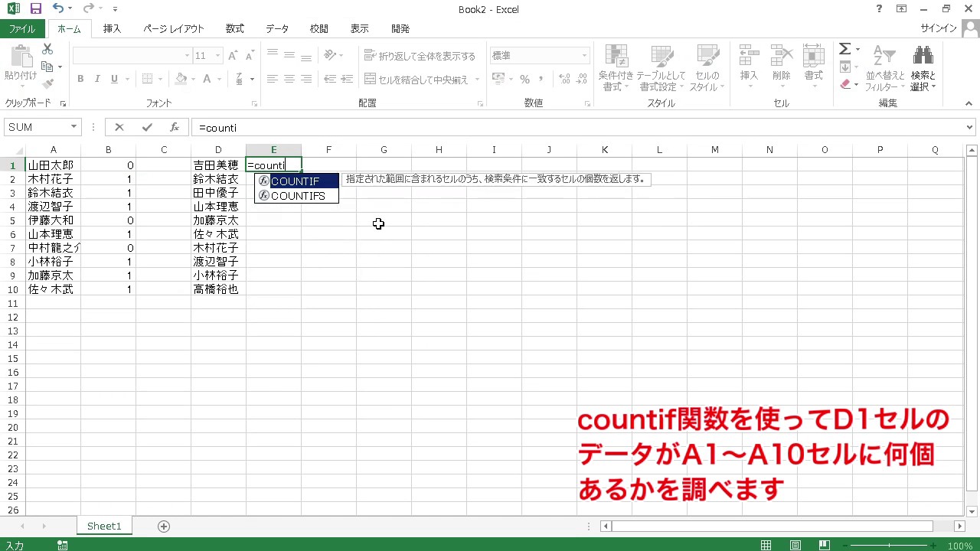Click Merge and Center (セルを結合して中央揃え)
Image resolution: width=980 pixels, height=551 pixels.
click(x=416, y=79)
